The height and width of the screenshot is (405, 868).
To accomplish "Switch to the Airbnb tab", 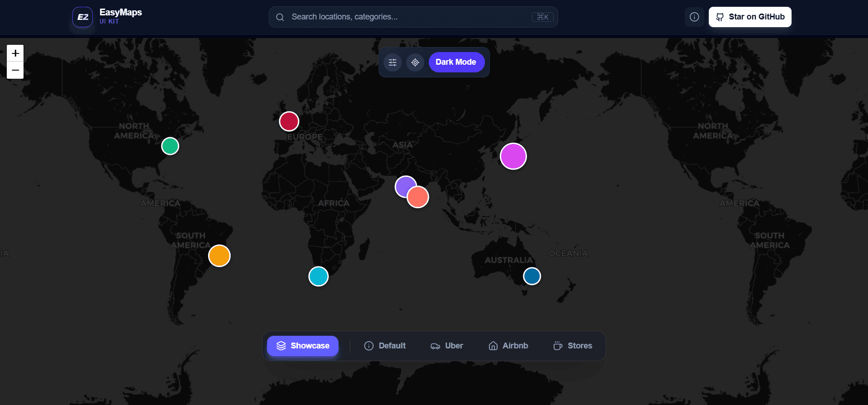I will coord(508,346).
